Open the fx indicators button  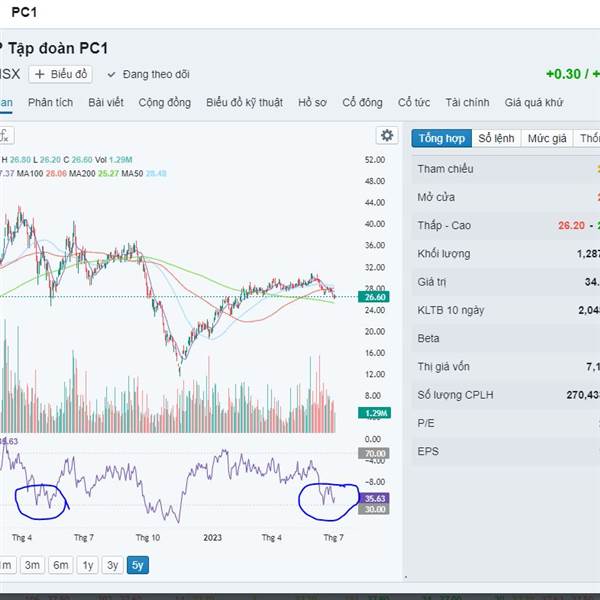[x=5, y=136]
